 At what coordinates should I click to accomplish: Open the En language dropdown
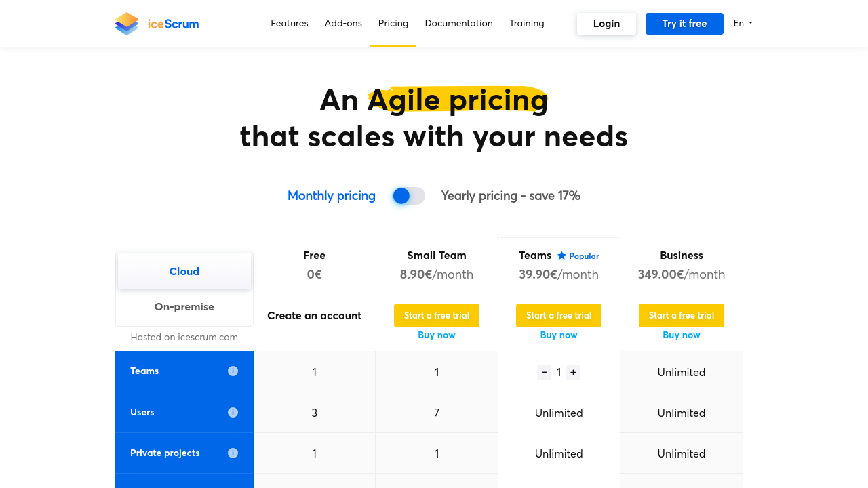(x=743, y=23)
